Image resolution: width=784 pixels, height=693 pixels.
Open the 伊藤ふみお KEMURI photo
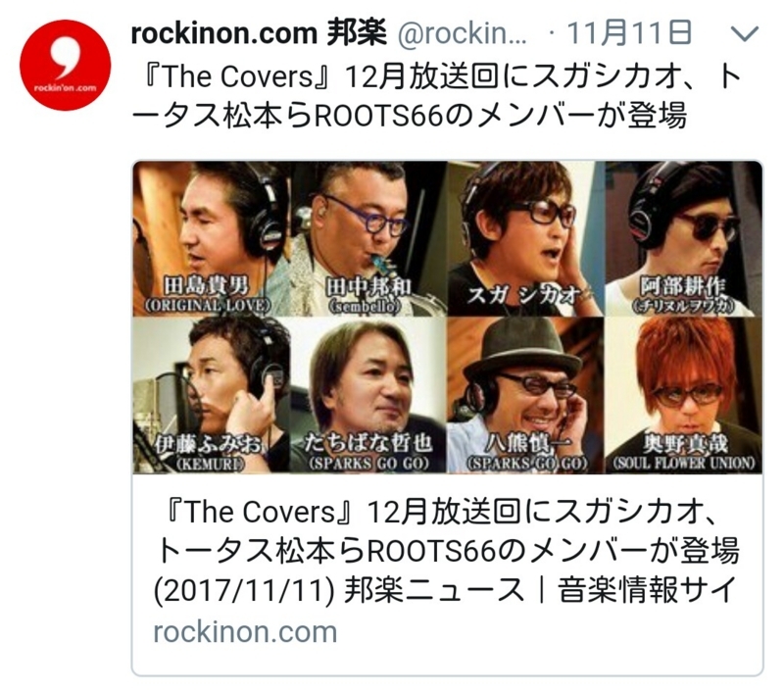(x=212, y=394)
